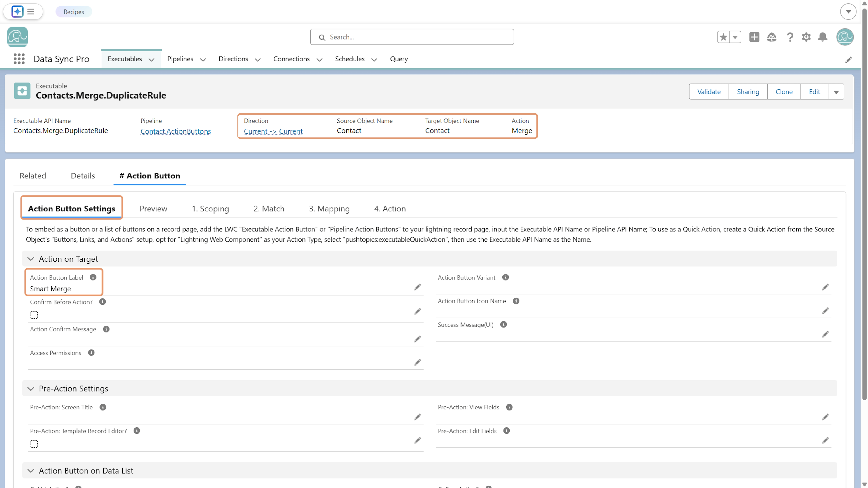This screenshot has height=488, width=868.
Task: Edit the Action Confirm Message field
Action: 417,339
